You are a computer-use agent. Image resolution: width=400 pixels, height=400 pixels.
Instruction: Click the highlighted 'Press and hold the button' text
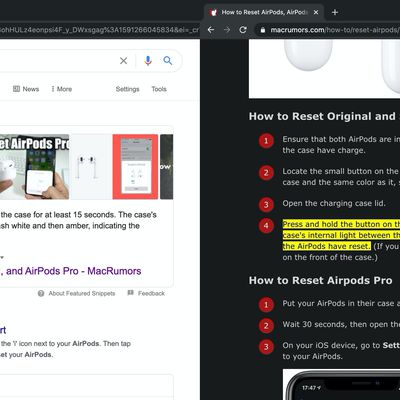341,235
